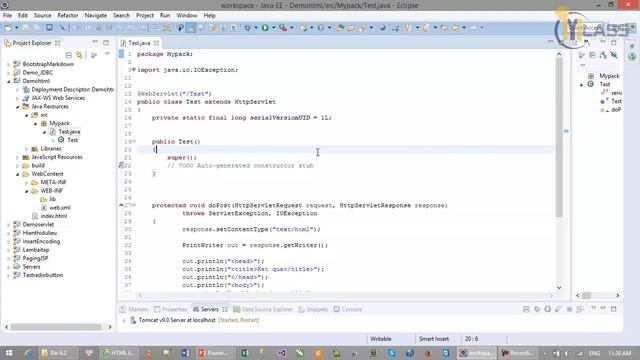Select index.html in Project Explorer
640x360 pixels.
point(53,216)
